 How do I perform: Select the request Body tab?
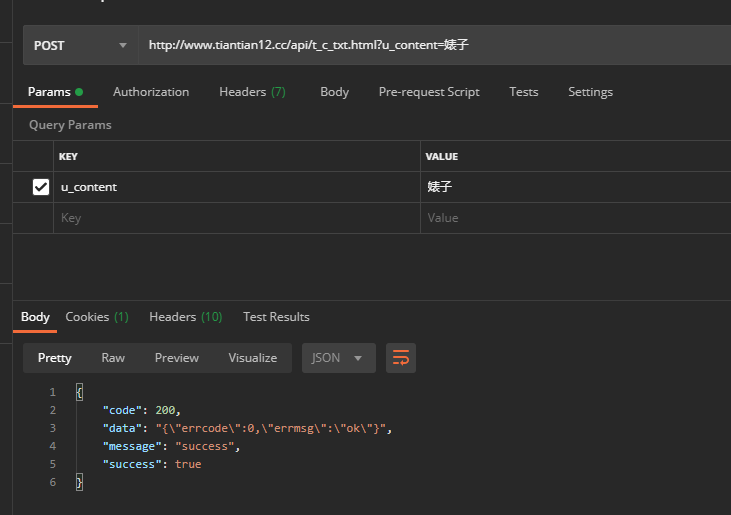[x=334, y=92]
